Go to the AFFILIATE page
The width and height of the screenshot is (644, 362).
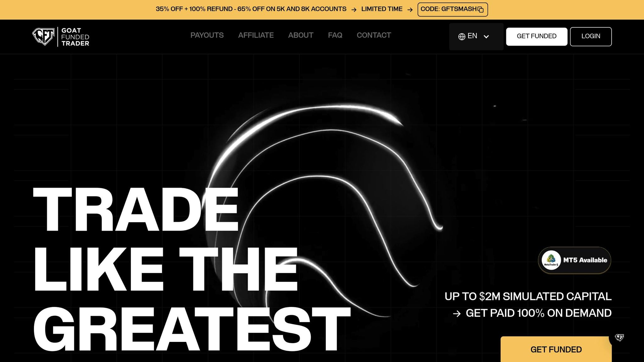[x=256, y=35]
